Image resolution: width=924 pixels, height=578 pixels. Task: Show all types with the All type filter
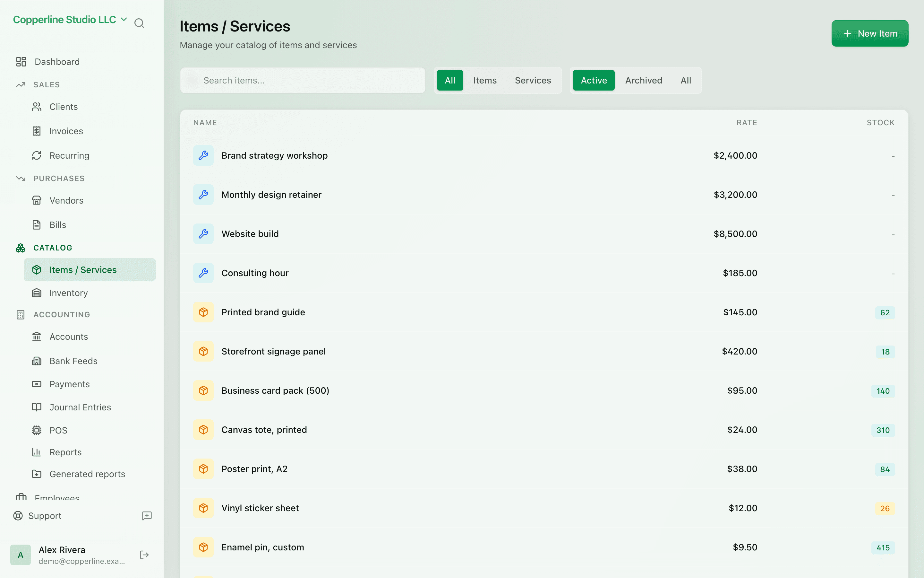(x=450, y=80)
